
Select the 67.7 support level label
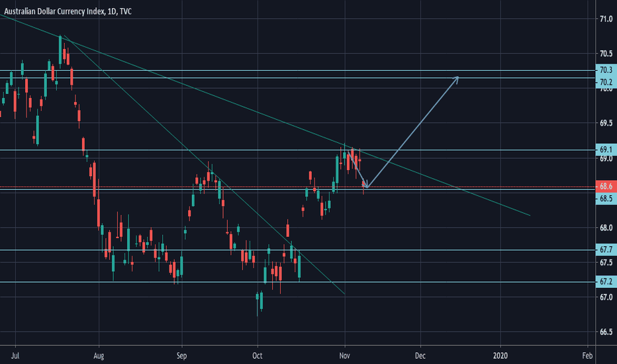[x=606, y=250]
